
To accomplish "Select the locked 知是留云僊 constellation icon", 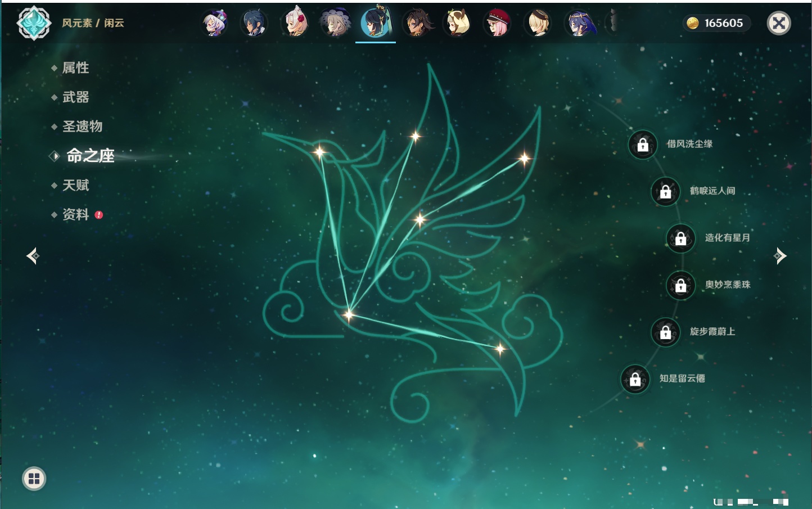I will pyautogui.click(x=635, y=380).
